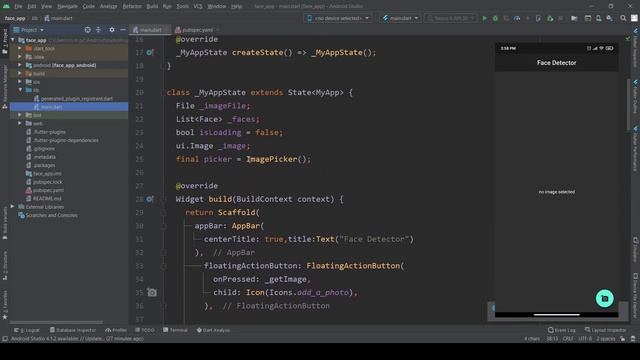Open the Dart Analysis tool window

coord(213,330)
